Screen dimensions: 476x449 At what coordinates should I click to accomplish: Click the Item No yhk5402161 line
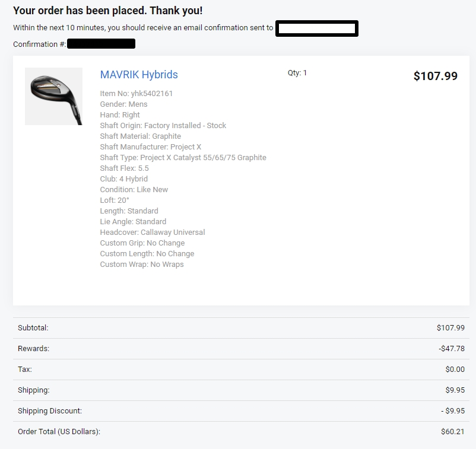[137, 94]
